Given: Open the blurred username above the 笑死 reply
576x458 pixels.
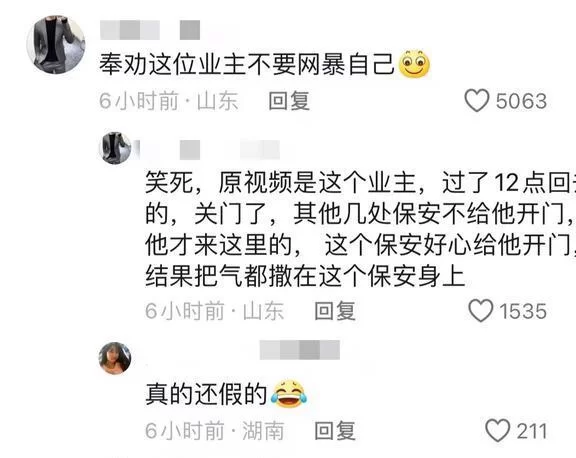Looking at the screenshot, I should (x=209, y=149).
